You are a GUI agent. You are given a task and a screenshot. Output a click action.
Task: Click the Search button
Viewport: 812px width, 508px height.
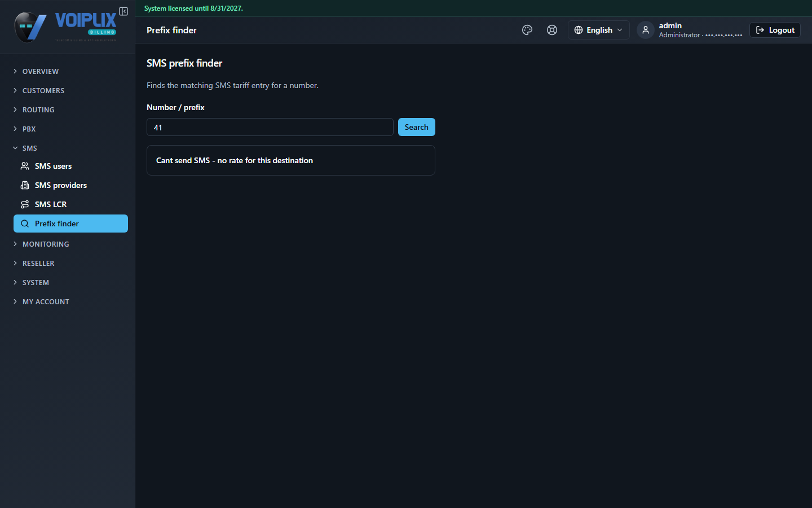[416, 127]
